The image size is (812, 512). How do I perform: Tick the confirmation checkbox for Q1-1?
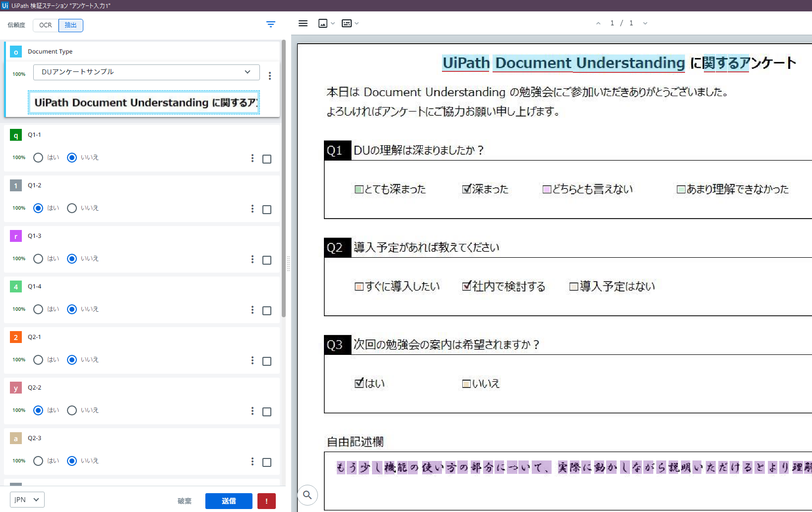point(267,159)
